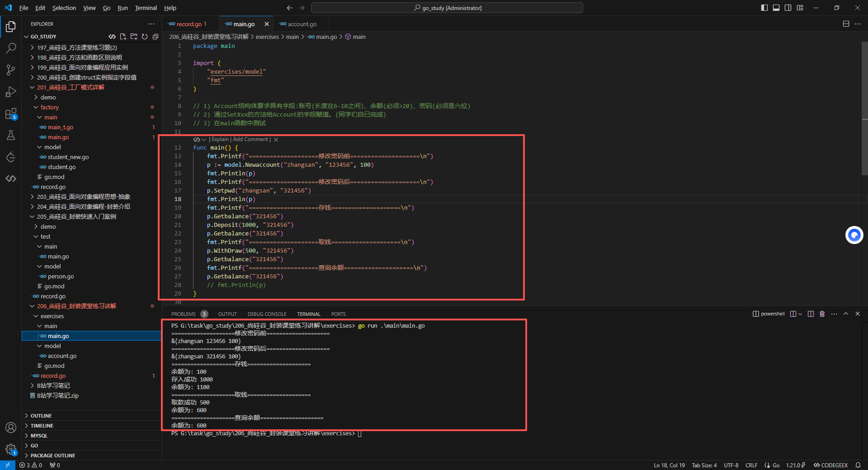Open Explorer views and more actions
Viewport: 868px width, 470px height.
[151, 24]
